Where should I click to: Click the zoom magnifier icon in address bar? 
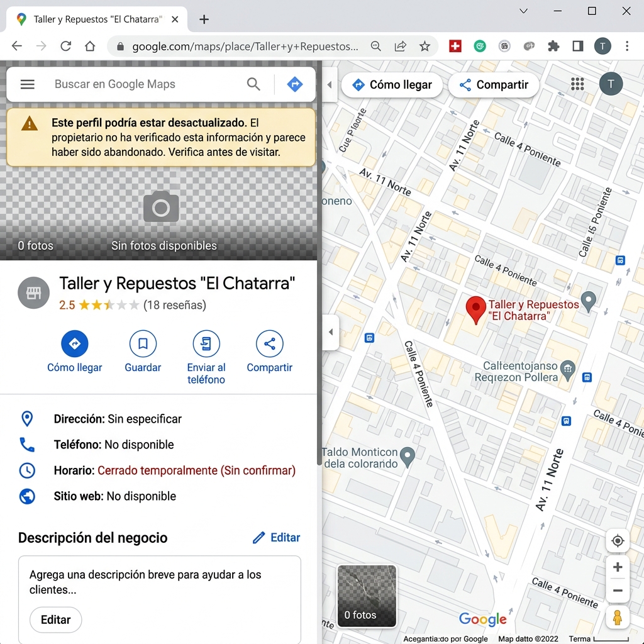coord(376,46)
